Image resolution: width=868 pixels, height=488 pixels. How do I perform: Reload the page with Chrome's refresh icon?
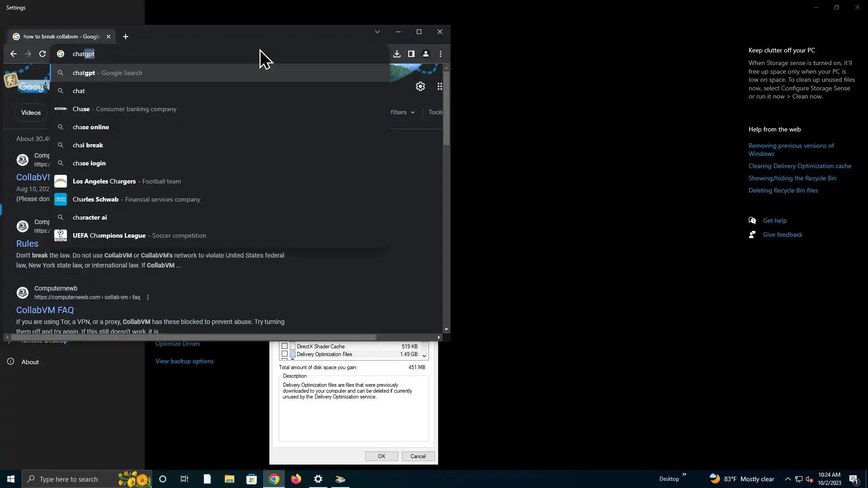(42, 54)
